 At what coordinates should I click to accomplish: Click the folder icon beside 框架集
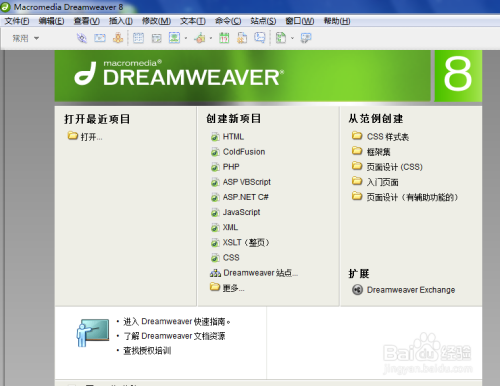(x=357, y=151)
